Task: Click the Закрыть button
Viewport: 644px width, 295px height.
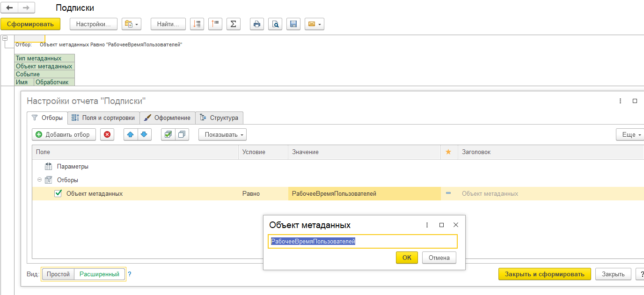Action: click(613, 274)
